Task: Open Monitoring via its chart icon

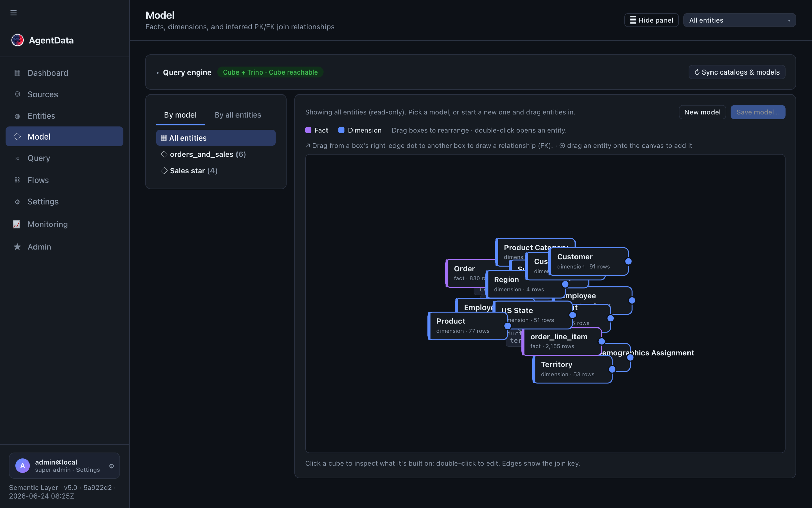Action: (x=17, y=224)
